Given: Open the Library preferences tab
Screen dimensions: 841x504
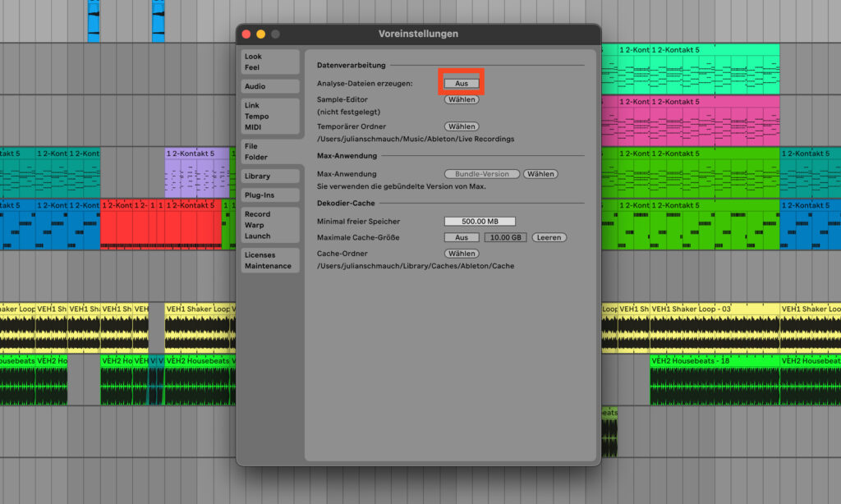Looking at the screenshot, I should pyautogui.click(x=270, y=176).
